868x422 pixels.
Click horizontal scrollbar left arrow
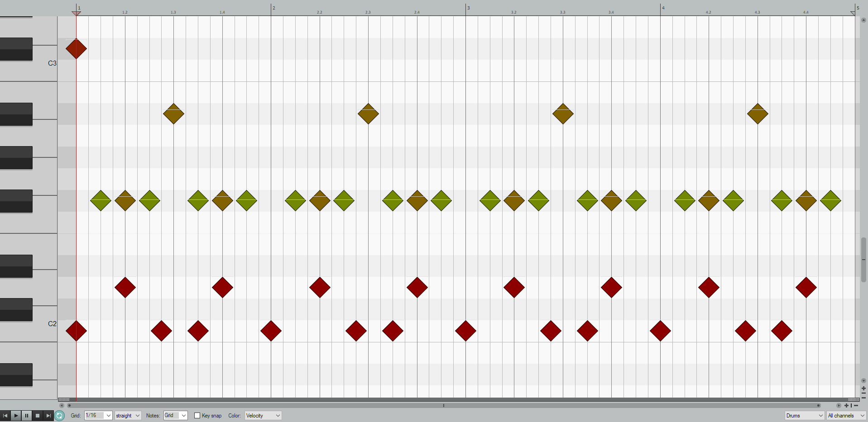click(62, 406)
